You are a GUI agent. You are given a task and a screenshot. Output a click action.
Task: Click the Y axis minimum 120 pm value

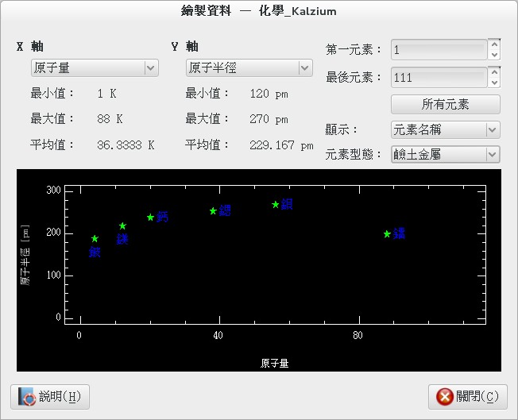point(269,94)
